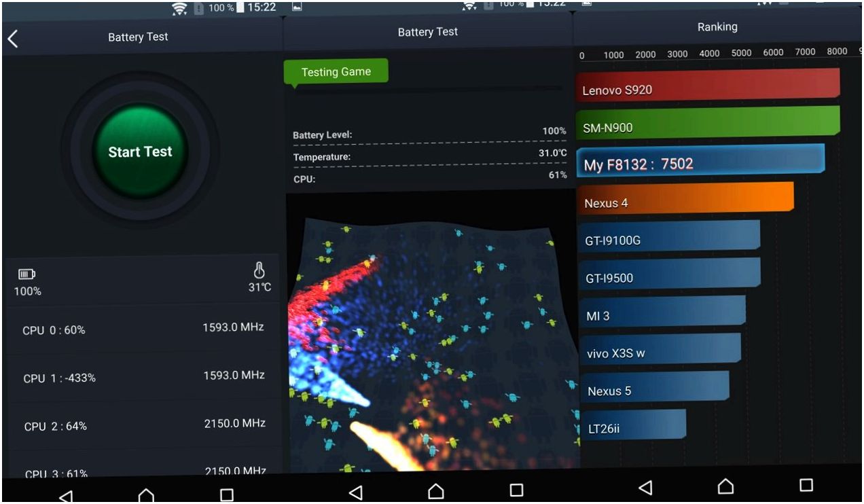Select the CPU 0 : 60% row
Screen dimensions: 864x504
point(143,329)
